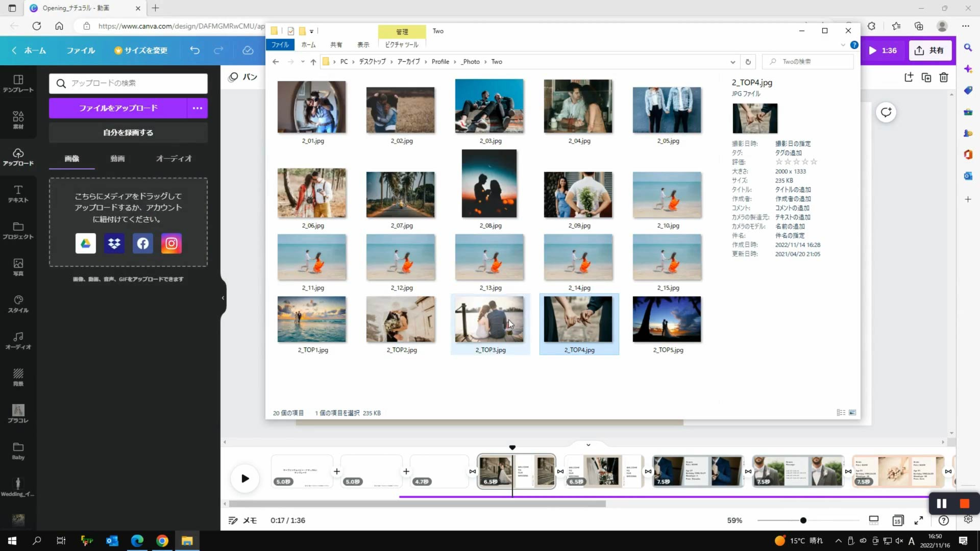Switch Explorer to details list view

coord(841,413)
